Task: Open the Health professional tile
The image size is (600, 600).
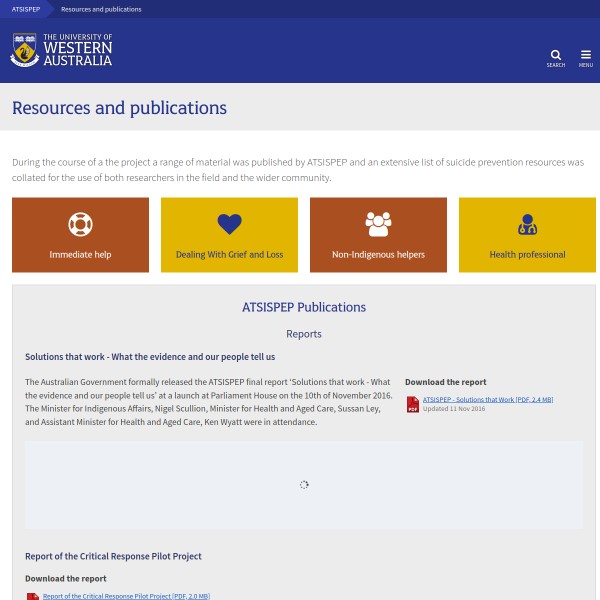Action: (527, 254)
